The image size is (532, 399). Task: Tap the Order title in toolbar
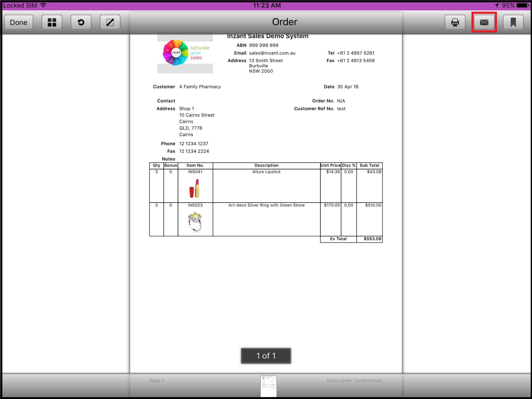(284, 22)
